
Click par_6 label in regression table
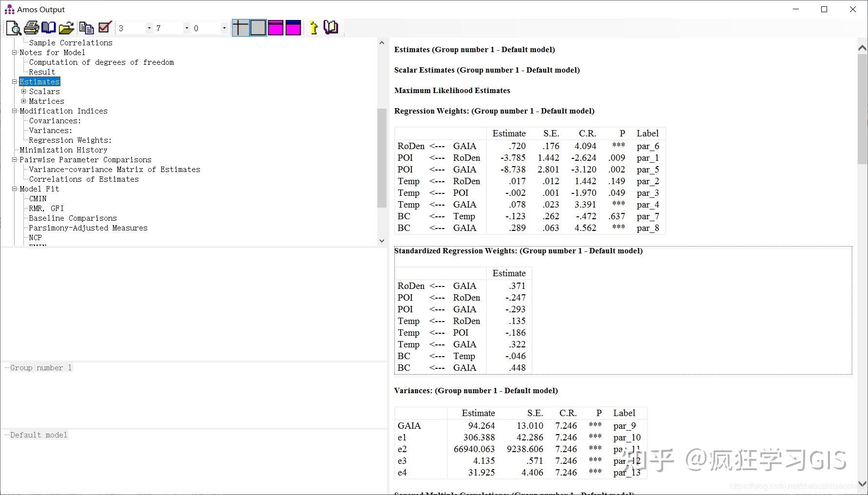(648, 146)
